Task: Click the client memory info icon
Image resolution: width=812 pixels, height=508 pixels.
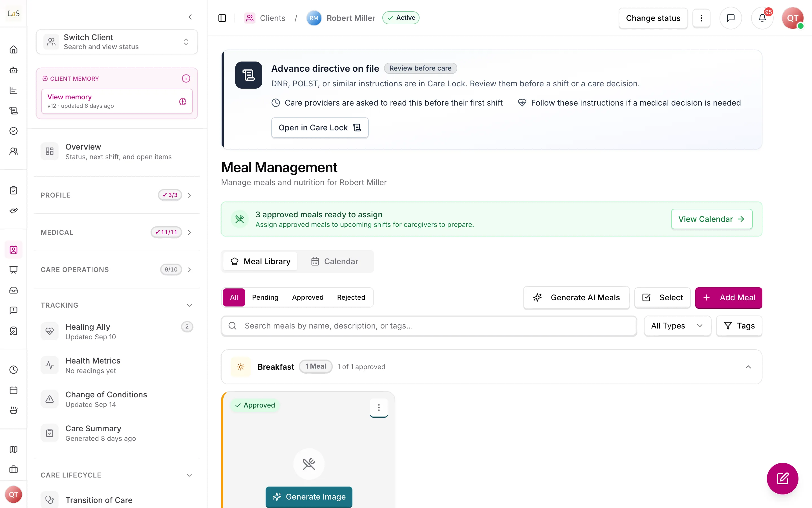Action: coord(186,78)
